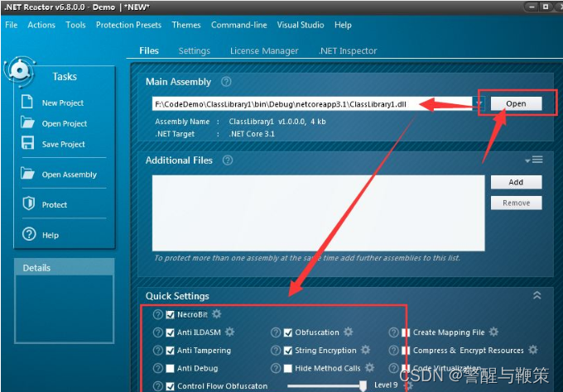
Task: Click the Save Project floppy disk icon
Action: pos(27,143)
